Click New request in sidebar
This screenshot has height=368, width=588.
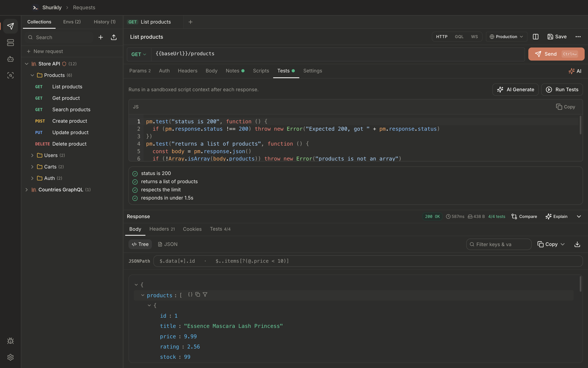72,52
